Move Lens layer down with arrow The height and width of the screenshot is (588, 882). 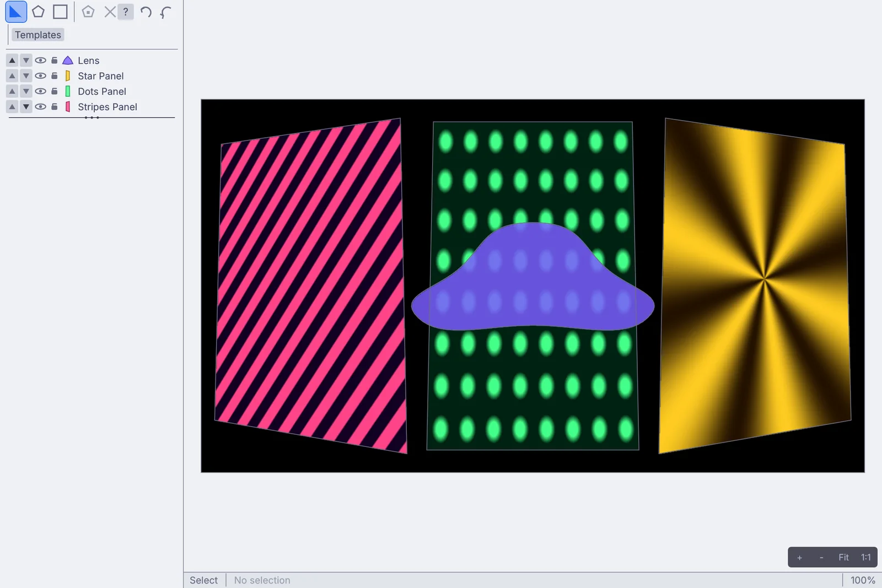(x=26, y=60)
